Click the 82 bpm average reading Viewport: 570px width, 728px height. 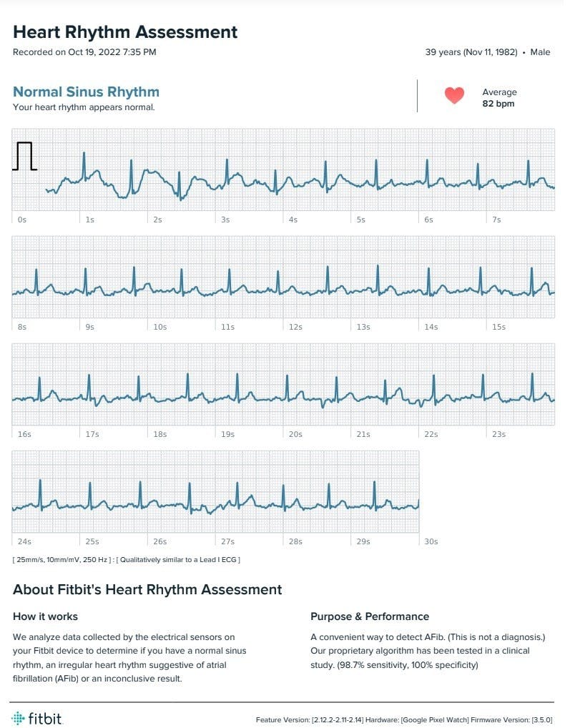point(498,104)
